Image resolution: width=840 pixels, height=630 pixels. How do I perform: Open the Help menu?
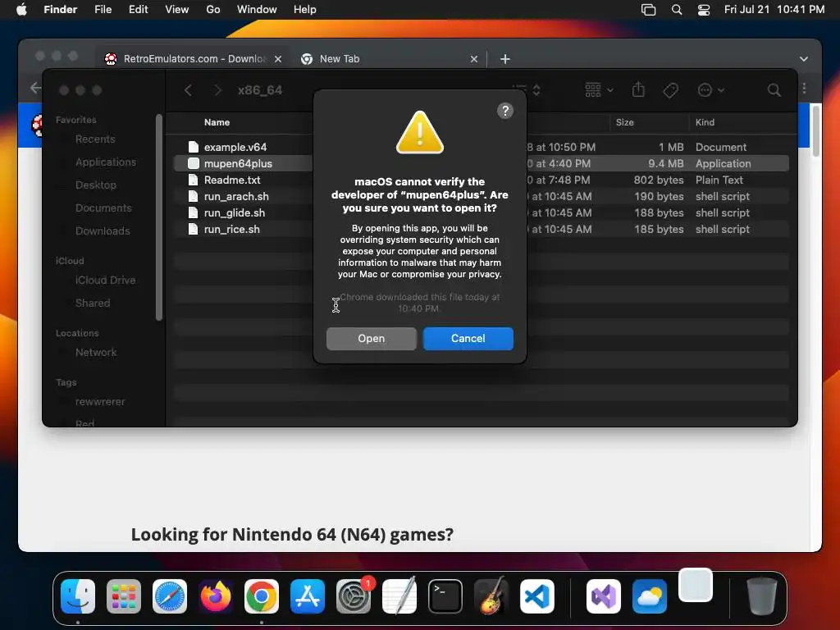click(x=305, y=10)
